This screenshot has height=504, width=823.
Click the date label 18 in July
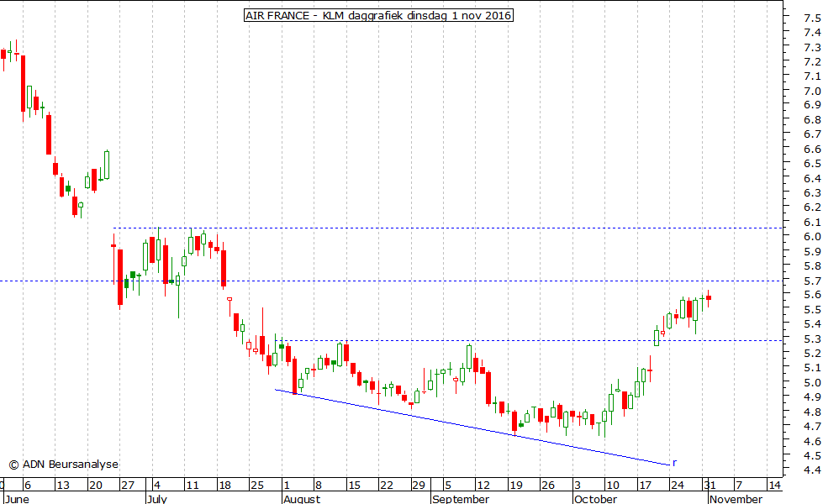click(x=224, y=486)
